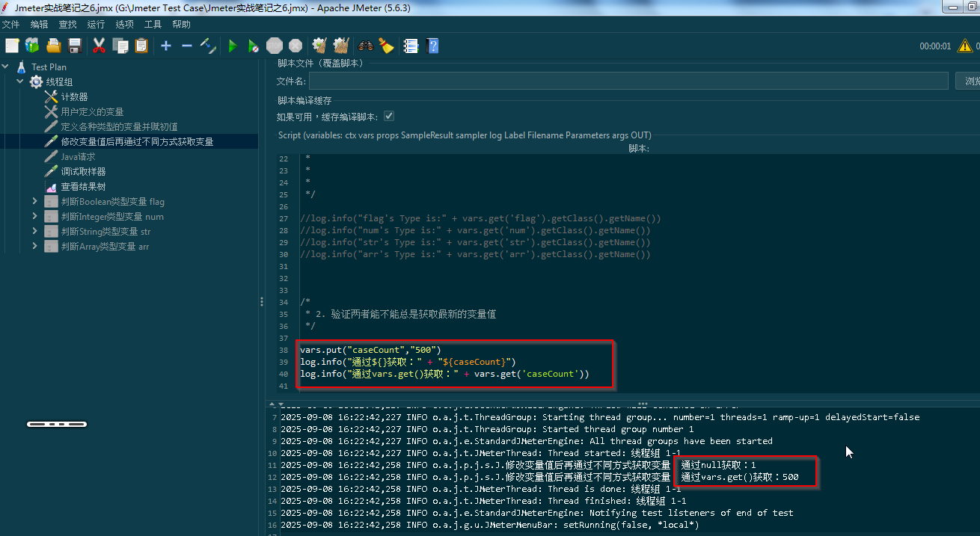Click the Open file folder icon
This screenshot has width=980, height=536.
point(53,46)
